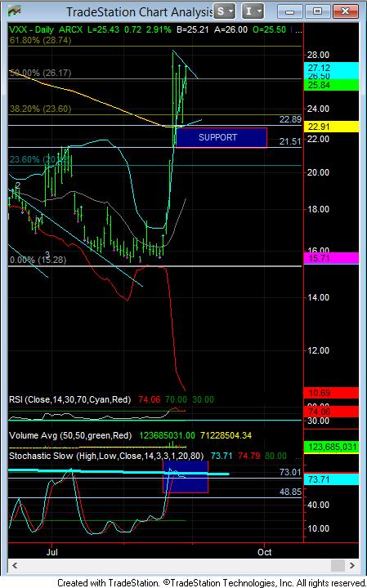The width and height of the screenshot is (367, 588).
Task: Click the Oct date axis label
Action: point(265,552)
